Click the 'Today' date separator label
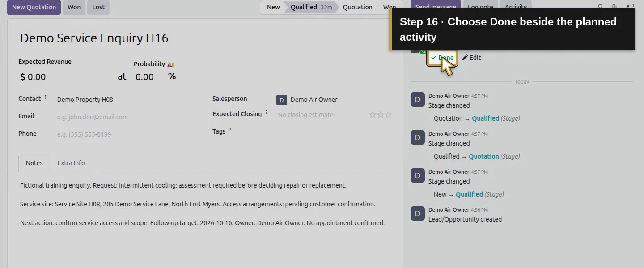 522,82
